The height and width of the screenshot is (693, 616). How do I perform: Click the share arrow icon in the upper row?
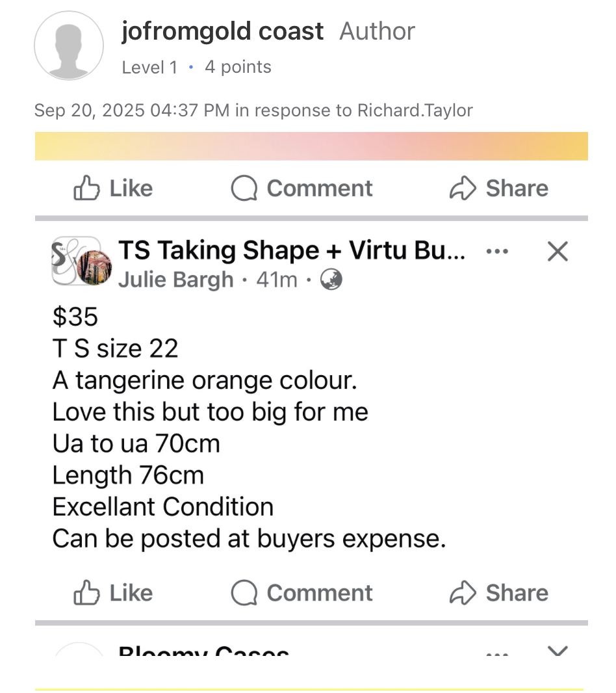(x=463, y=189)
